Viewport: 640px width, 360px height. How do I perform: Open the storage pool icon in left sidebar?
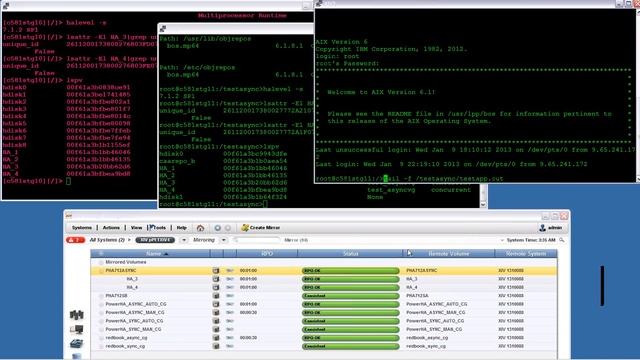tap(76, 344)
